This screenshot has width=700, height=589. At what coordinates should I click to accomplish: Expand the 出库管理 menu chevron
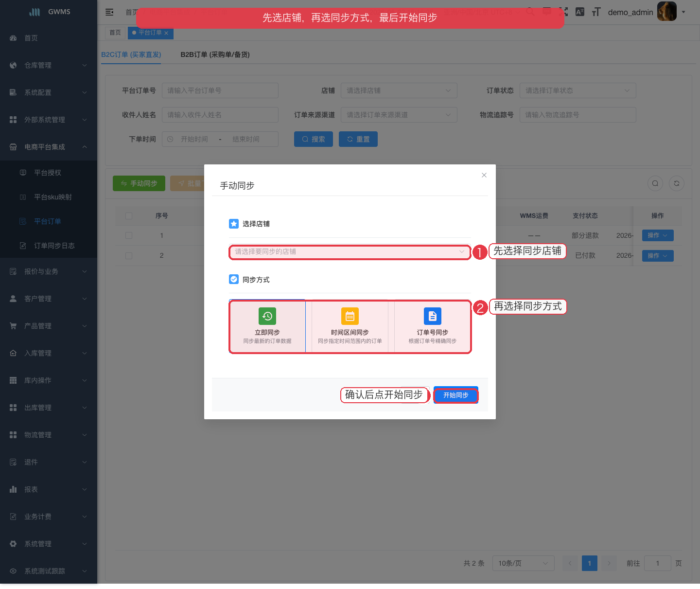[x=85, y=408]
